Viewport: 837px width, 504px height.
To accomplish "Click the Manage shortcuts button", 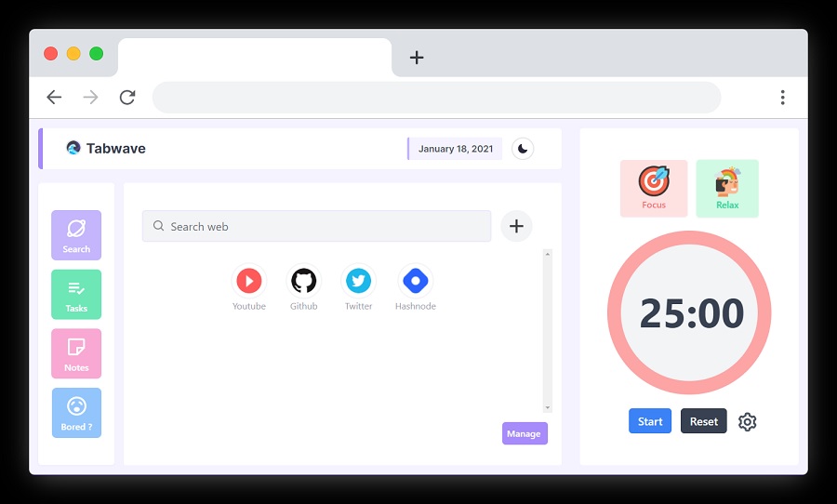I will coord(525,433).
